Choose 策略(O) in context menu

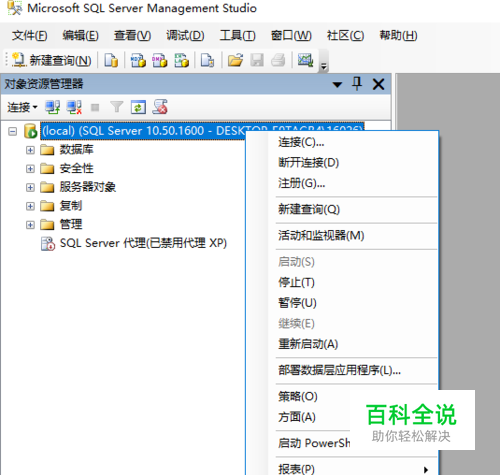342,397
